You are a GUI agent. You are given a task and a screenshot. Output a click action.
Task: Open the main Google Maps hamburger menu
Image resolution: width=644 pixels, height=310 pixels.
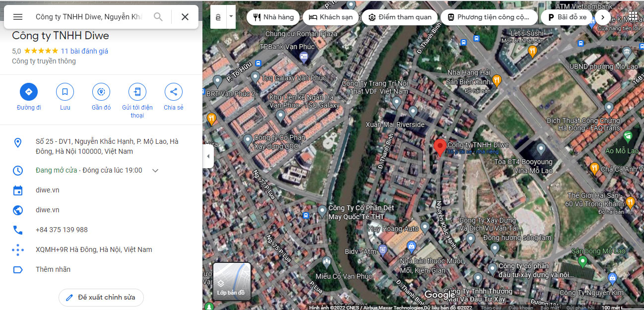pyautogui.click(x=17, y=17)
